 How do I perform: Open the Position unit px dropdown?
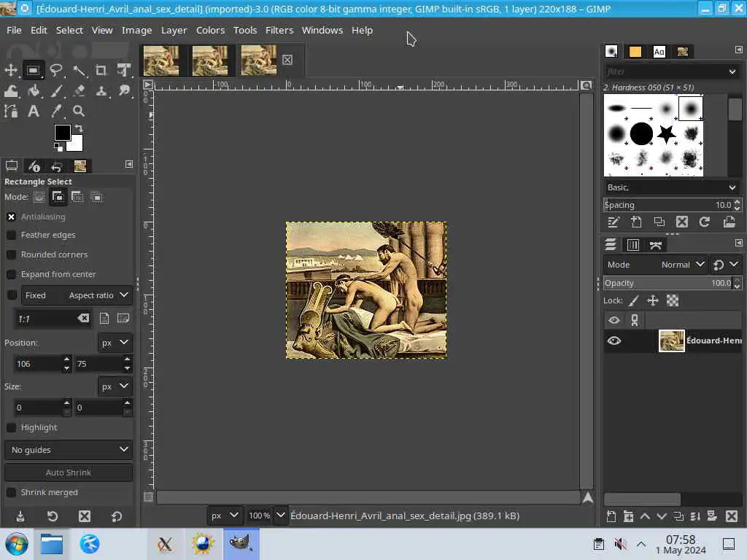115,343
